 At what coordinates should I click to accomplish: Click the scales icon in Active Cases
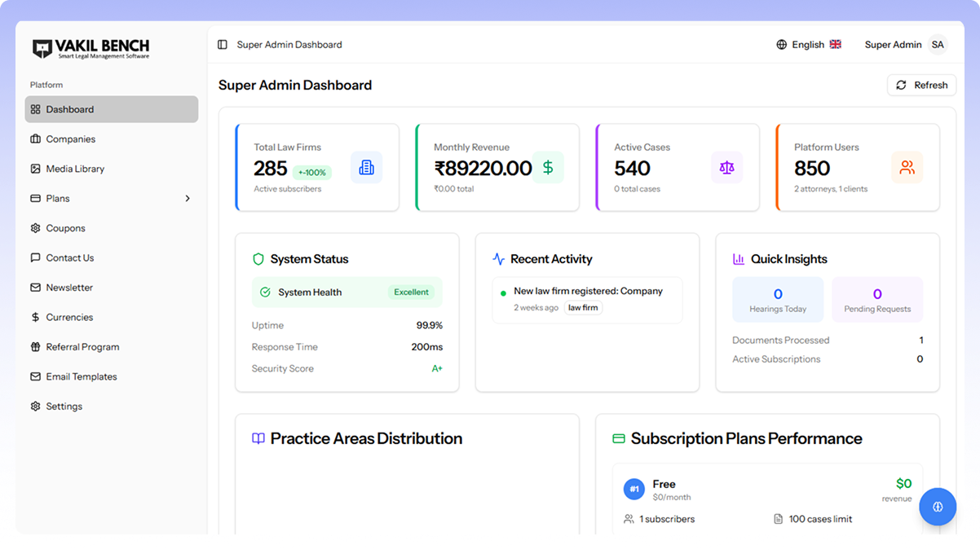pos(726,168)
